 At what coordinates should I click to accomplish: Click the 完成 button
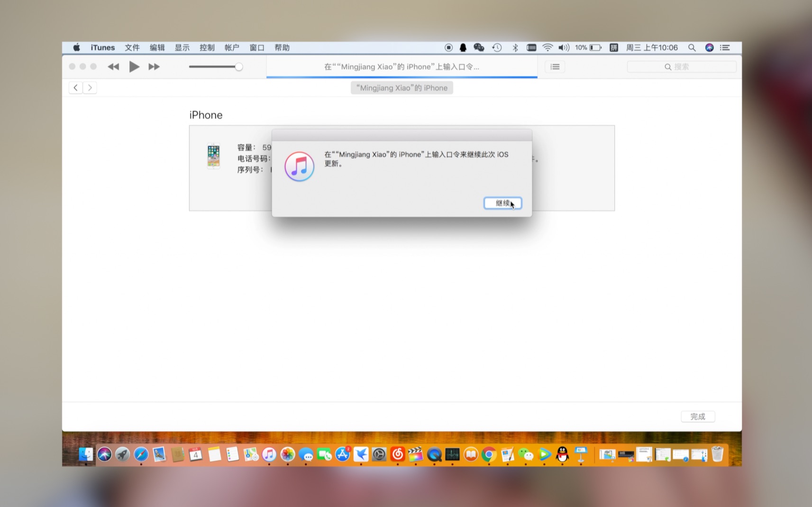(698, 416)
